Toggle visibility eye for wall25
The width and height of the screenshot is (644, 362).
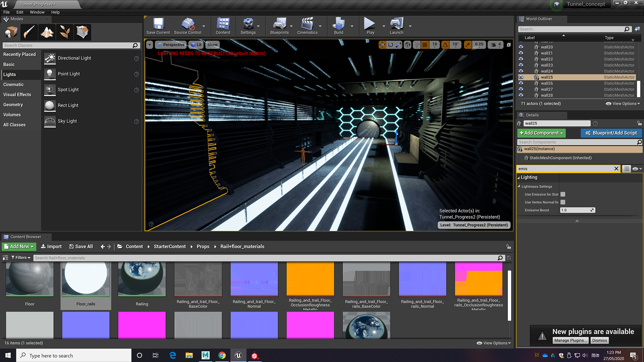click(x=521, y=77)
